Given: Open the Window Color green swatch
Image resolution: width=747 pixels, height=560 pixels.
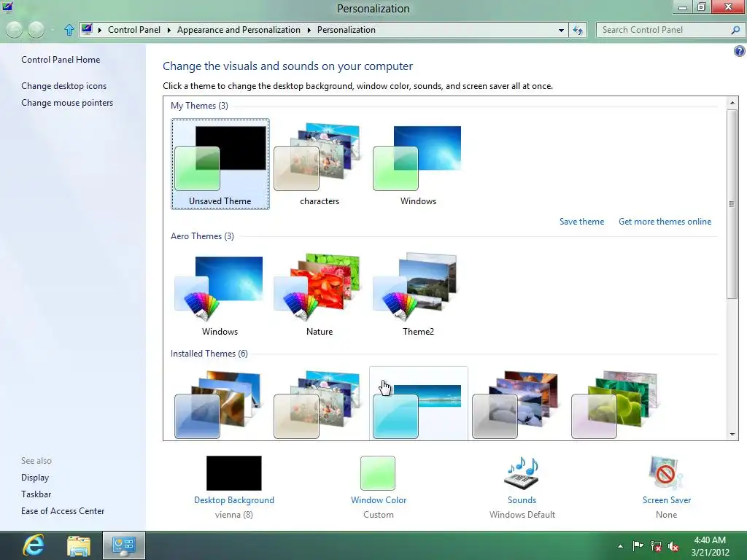Looking at the screenshot, I should point(378,472).
